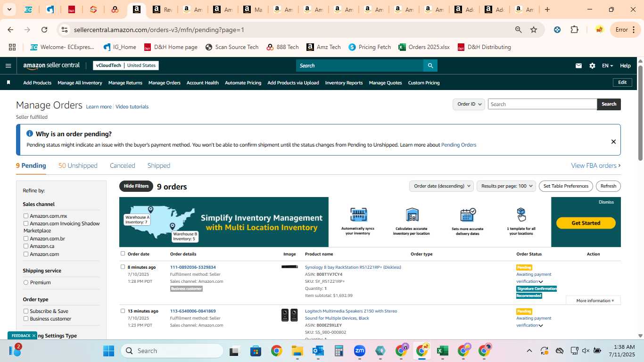Open the Order ID search type dropdown
644x362 pixels.
pos(469,104)
